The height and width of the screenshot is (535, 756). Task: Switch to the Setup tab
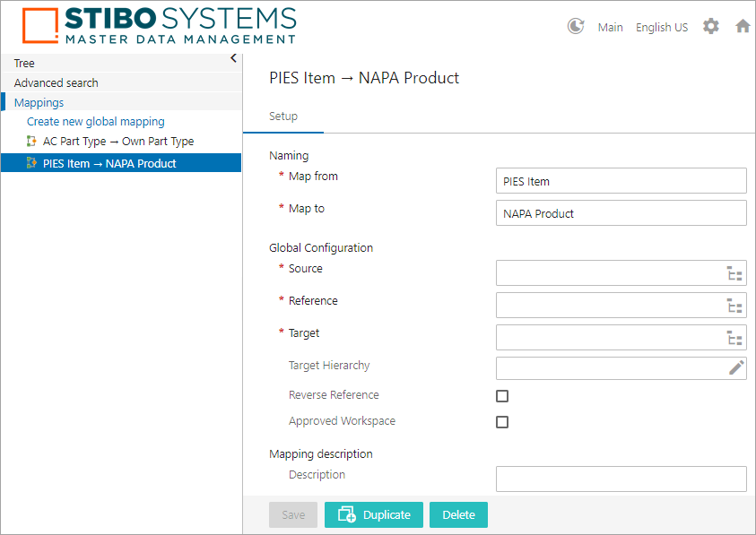(283, 116)
